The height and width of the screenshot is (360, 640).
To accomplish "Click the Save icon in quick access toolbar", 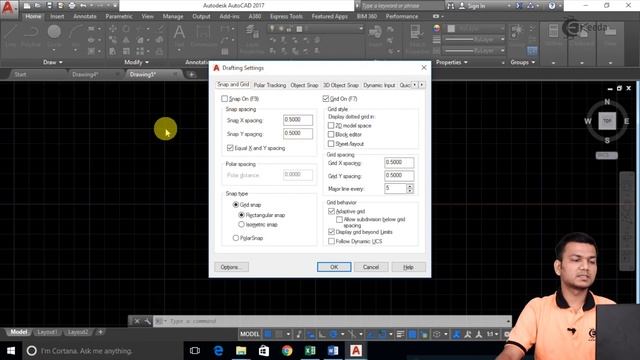I will (x=49, y=6).
